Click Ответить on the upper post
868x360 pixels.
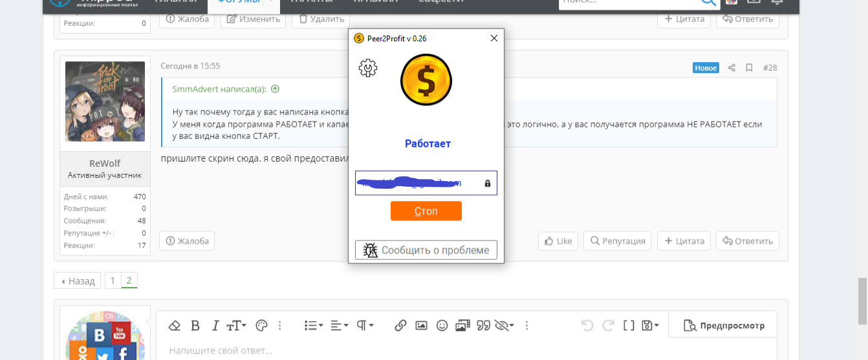tap(748, 19)
